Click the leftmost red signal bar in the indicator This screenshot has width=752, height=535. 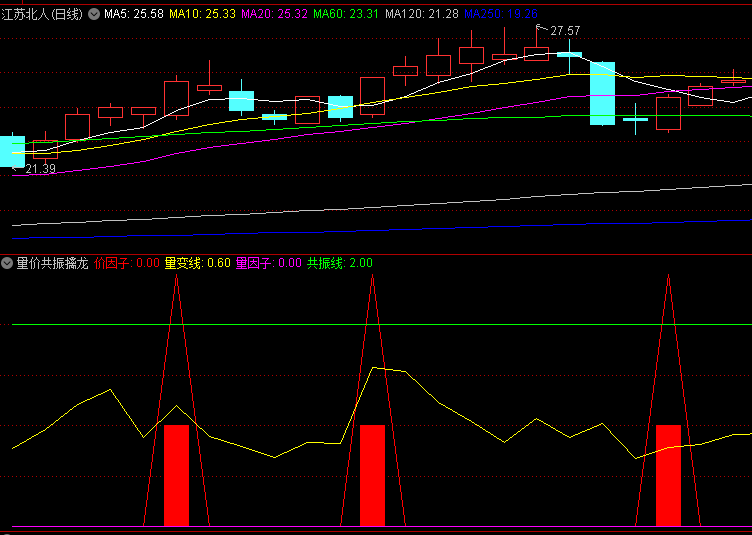176,475
